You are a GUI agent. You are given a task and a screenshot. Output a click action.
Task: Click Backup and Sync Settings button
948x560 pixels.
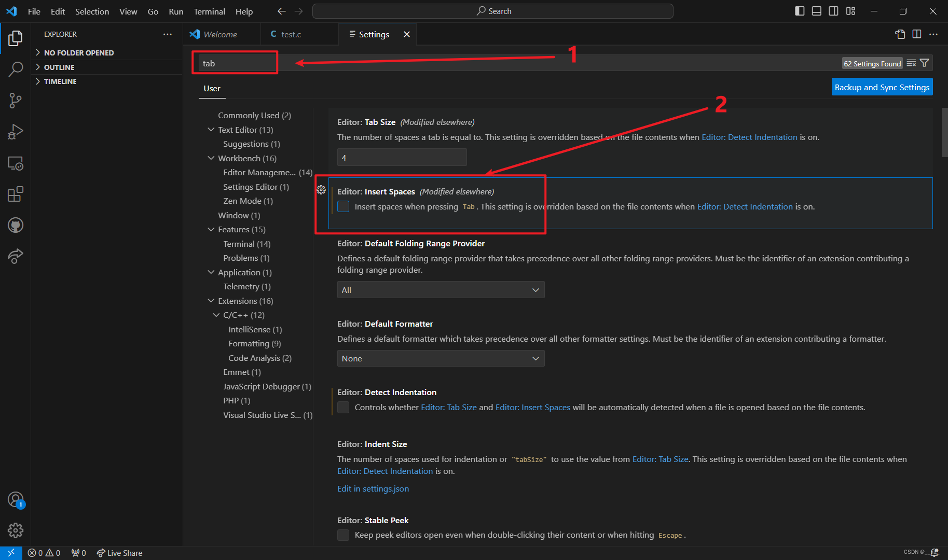882,87
